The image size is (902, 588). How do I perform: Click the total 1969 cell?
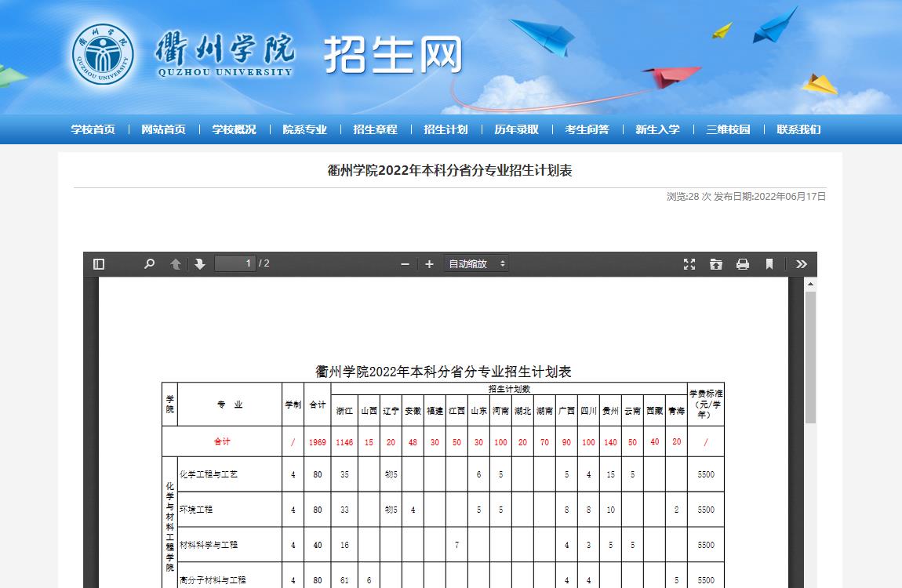318,442
